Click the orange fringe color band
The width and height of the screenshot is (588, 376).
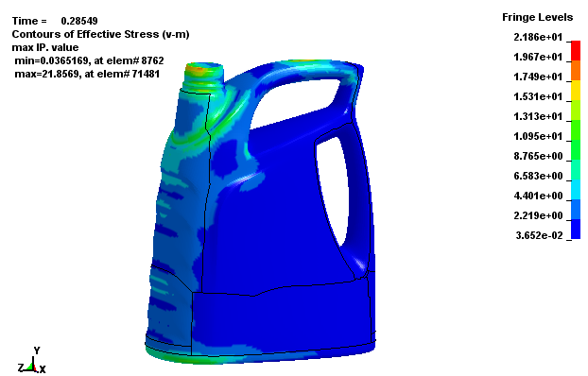point(576,71)
